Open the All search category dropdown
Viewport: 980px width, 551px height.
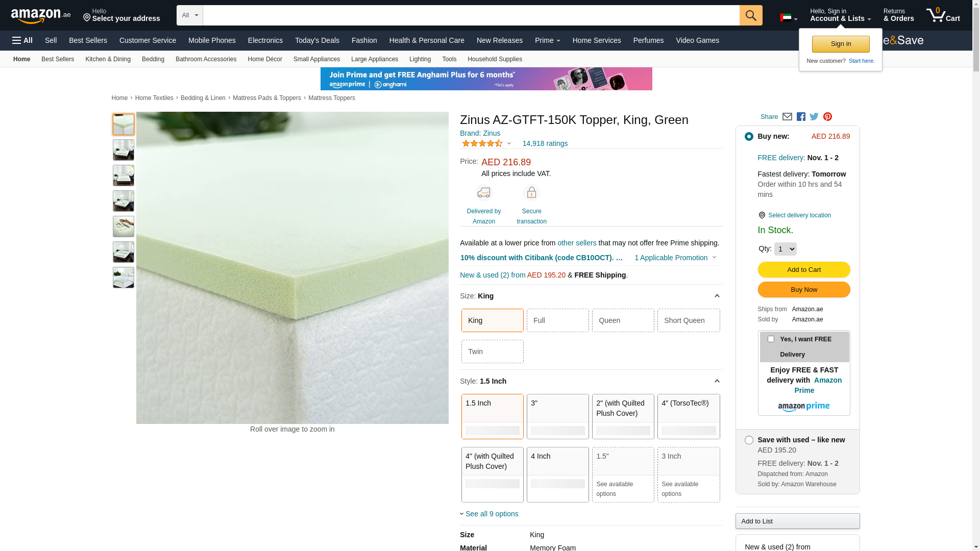[190, 15]
